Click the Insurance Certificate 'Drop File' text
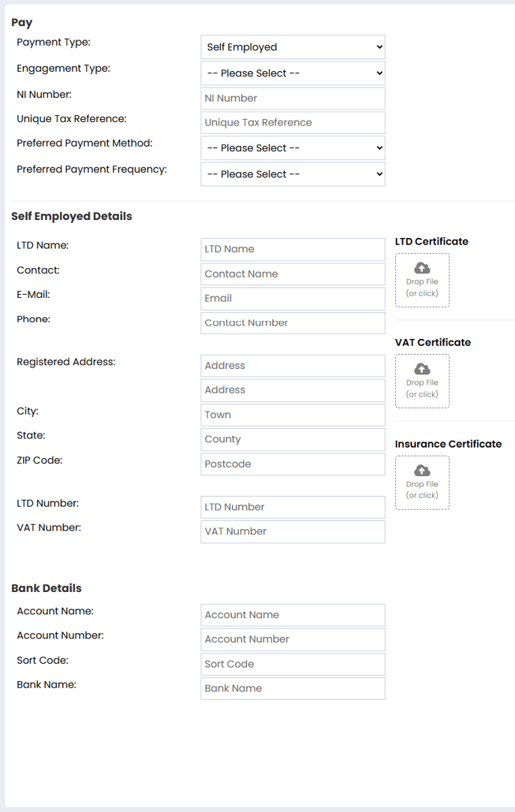The width and height of the screenshot is (515, 812). tap(422, 484)
